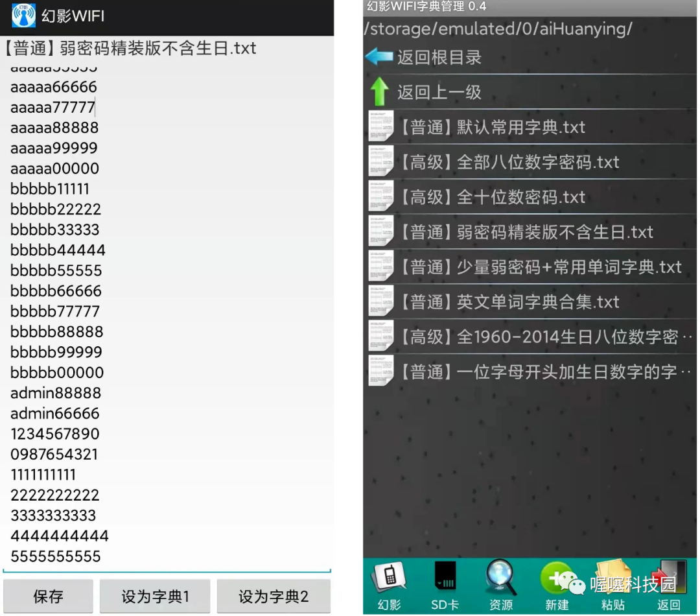This screenshot has width=700, height=616.
Task: Place cursor on line admin66666
Action: pos(54,413)
